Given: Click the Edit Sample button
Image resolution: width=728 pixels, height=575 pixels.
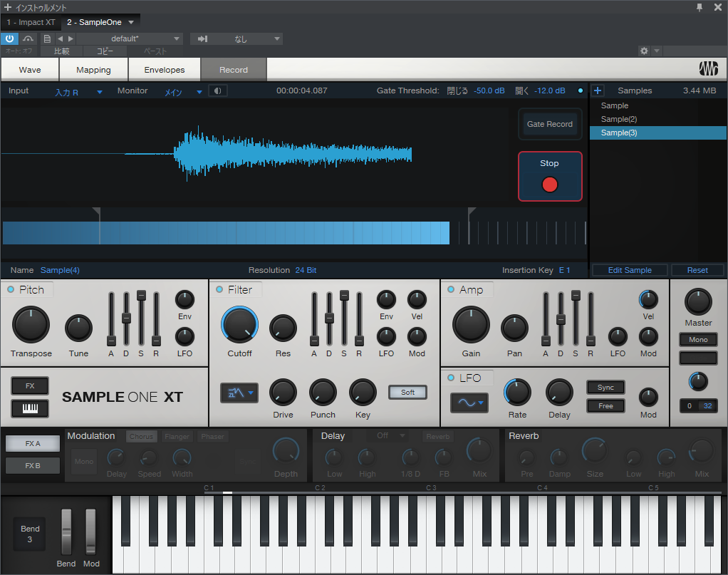Looking at the screenshot, I should point(630,270).
